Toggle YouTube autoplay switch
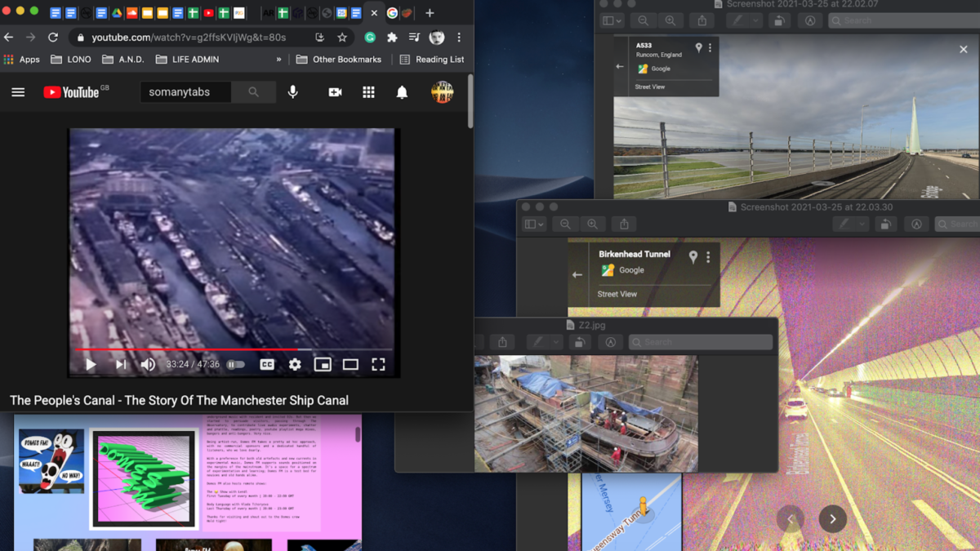Screen dimensions: 980x551 pyautogui.click(x=235, y=365)
